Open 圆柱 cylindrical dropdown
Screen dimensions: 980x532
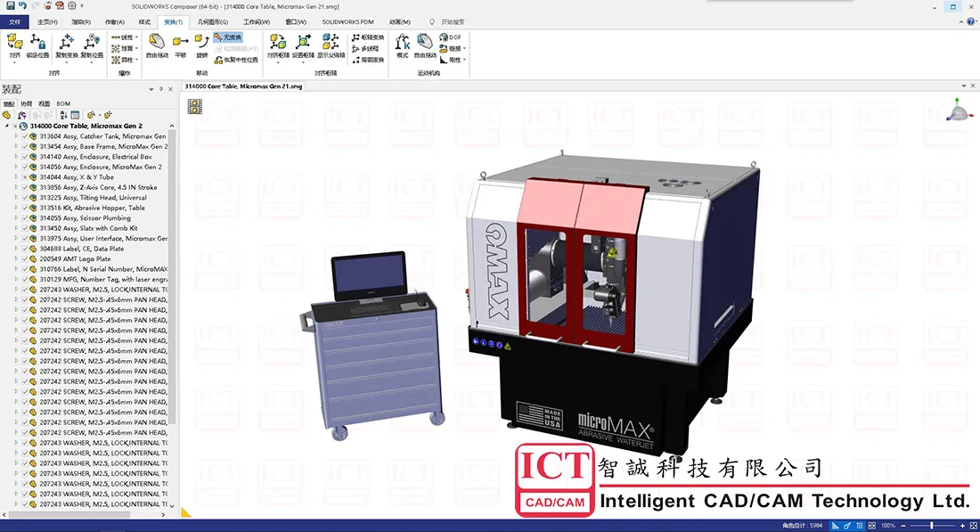[x=137, y=60]
